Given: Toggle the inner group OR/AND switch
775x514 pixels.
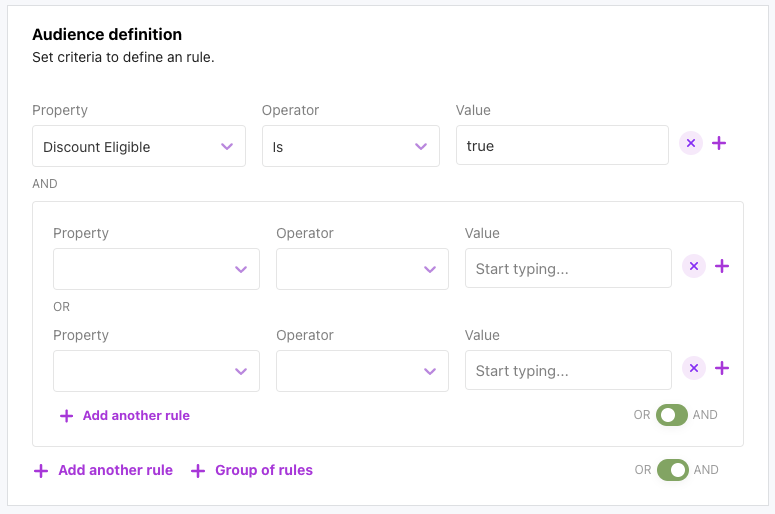Looking at the screenshot, I should click(x=672, y=415).
